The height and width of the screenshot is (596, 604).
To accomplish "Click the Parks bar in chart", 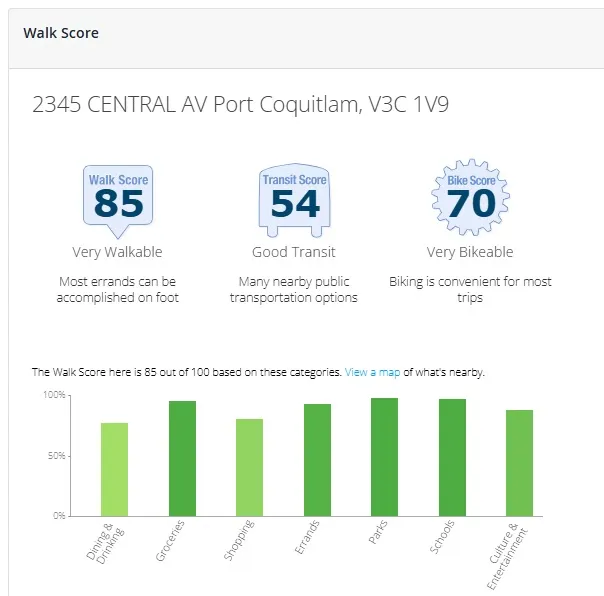I will 384,457.
